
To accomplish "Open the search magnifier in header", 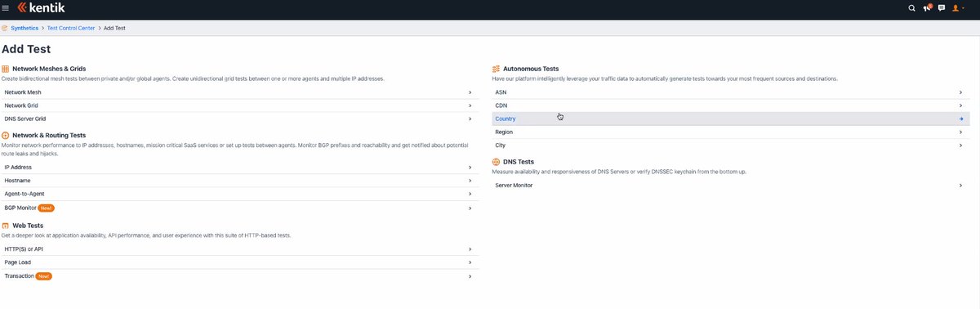I will [912, 8].
